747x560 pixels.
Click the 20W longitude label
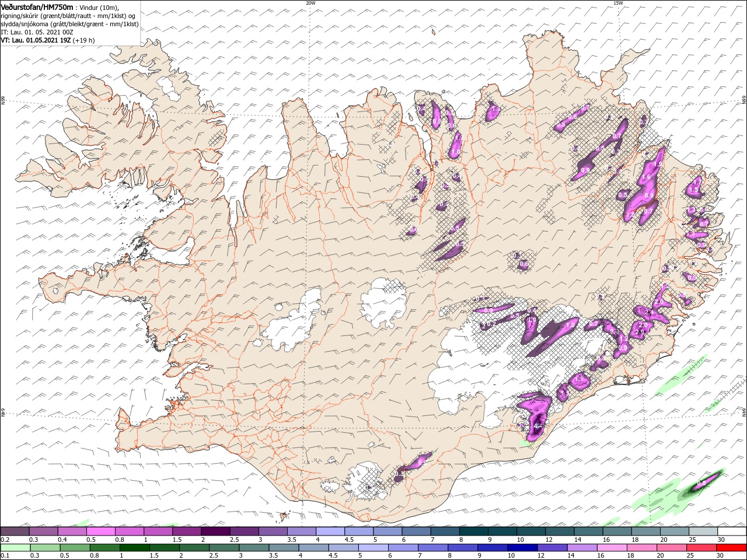(x=310, y=3)
